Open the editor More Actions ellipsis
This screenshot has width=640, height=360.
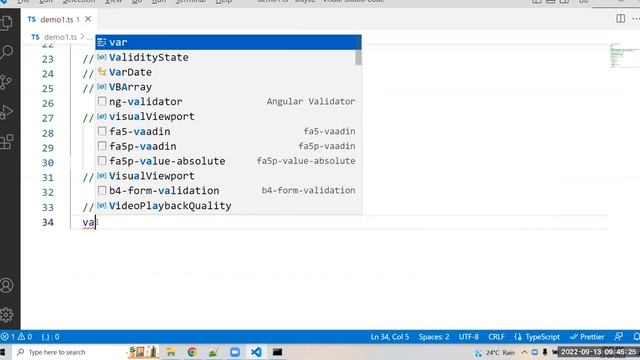coord(636,19)
